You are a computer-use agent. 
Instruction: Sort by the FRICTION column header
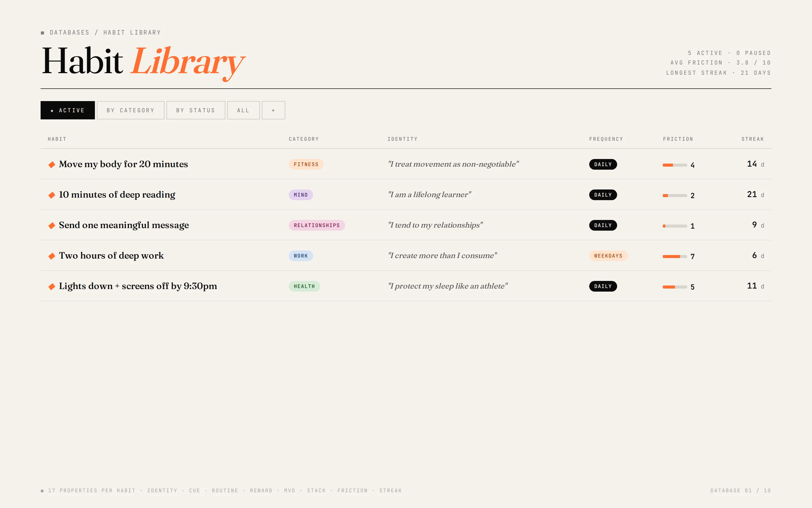pyautogui.click(x=678, y=139)
